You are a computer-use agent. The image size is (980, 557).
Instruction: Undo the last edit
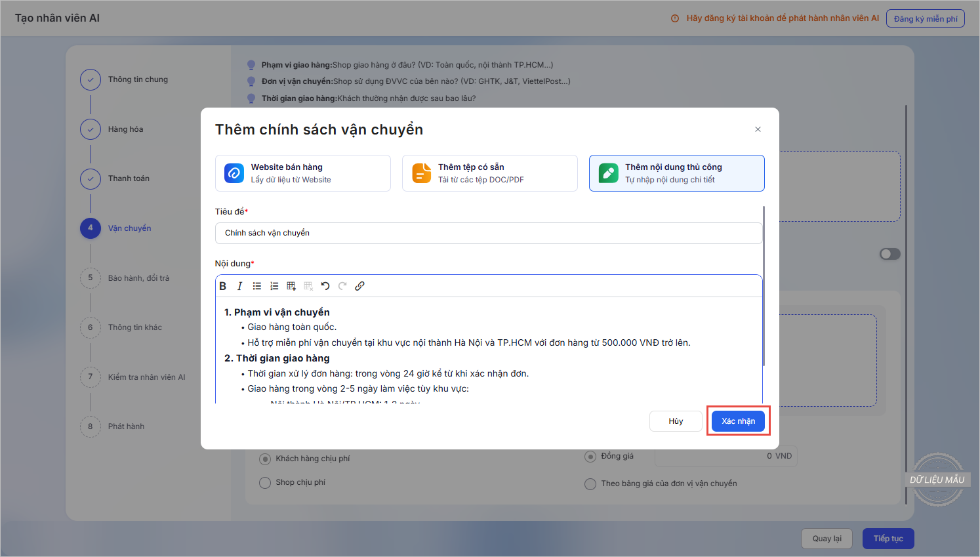[x=325, y=286]
